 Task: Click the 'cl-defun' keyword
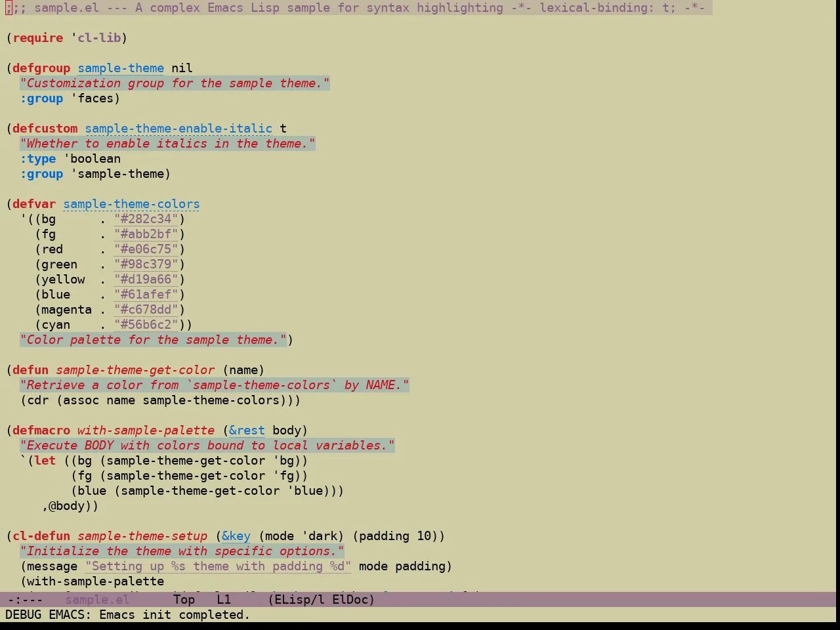coord(41,536)
